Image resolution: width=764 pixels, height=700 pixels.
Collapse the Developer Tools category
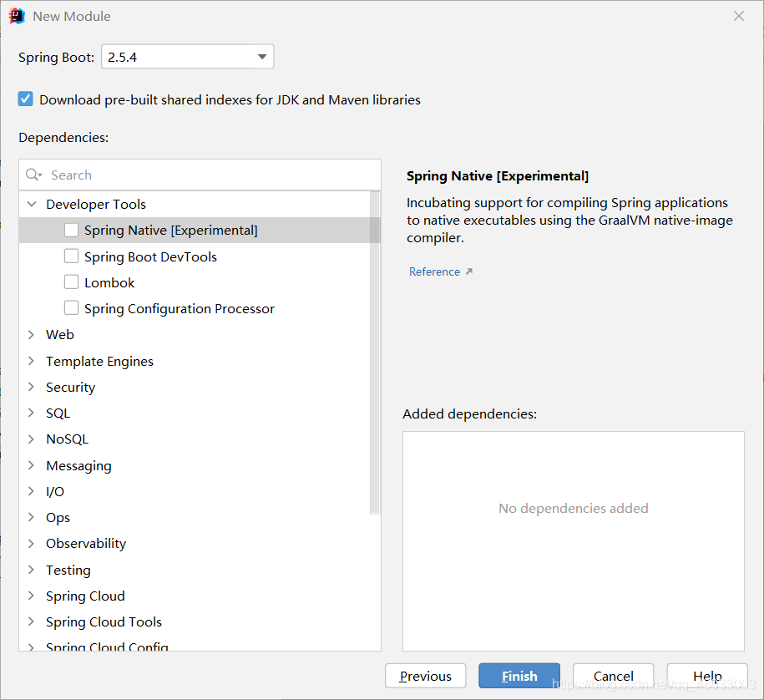[32, 204]
